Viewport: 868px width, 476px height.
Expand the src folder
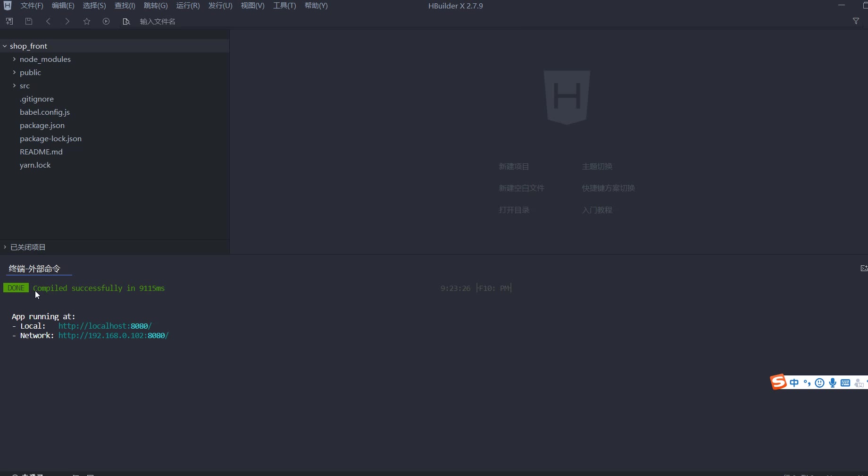tap(14, 85)
